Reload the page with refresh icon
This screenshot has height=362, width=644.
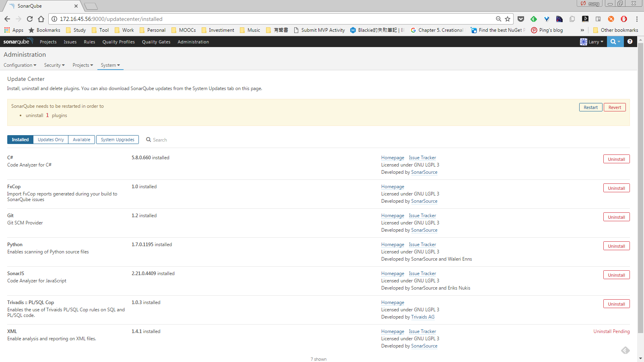pos(30,19)
